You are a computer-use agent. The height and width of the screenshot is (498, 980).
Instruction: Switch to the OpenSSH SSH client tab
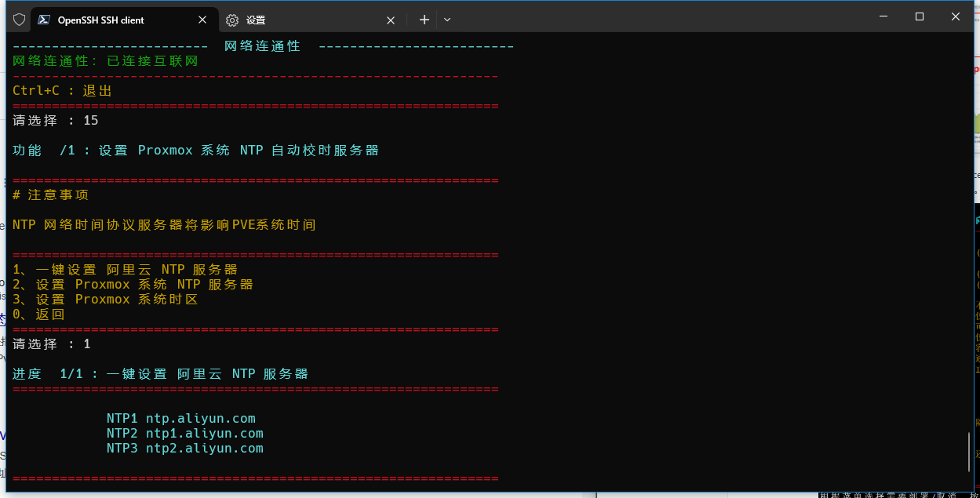[124, 20]
